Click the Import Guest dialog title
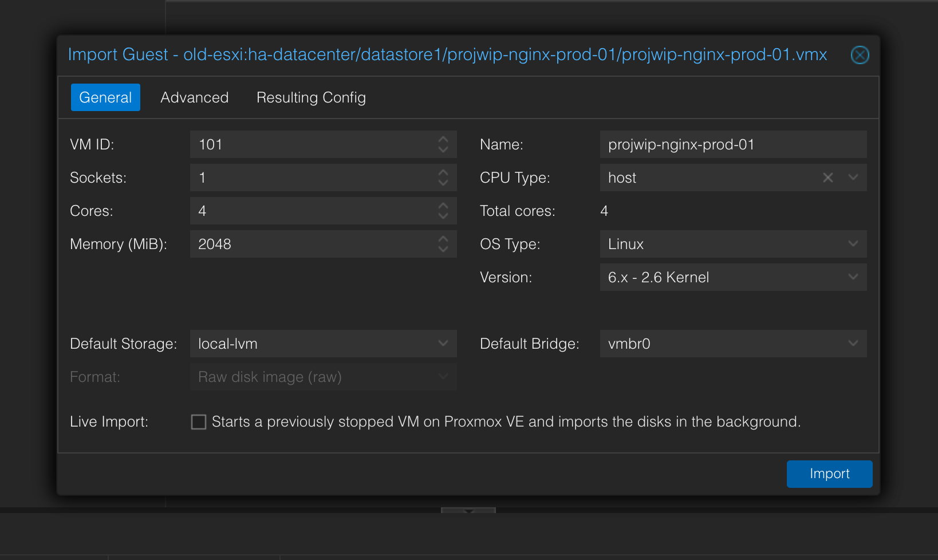Viewport: 938px width, 560px height. pos(448,55)
